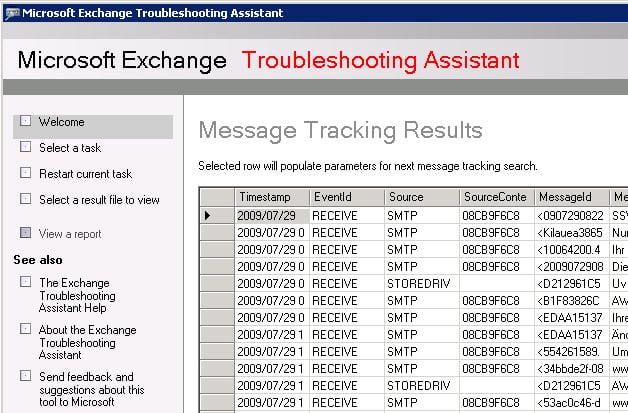
Task: Click the bullet icon beside About the Exchange Troubleshooting
Action: coord(25,329)
